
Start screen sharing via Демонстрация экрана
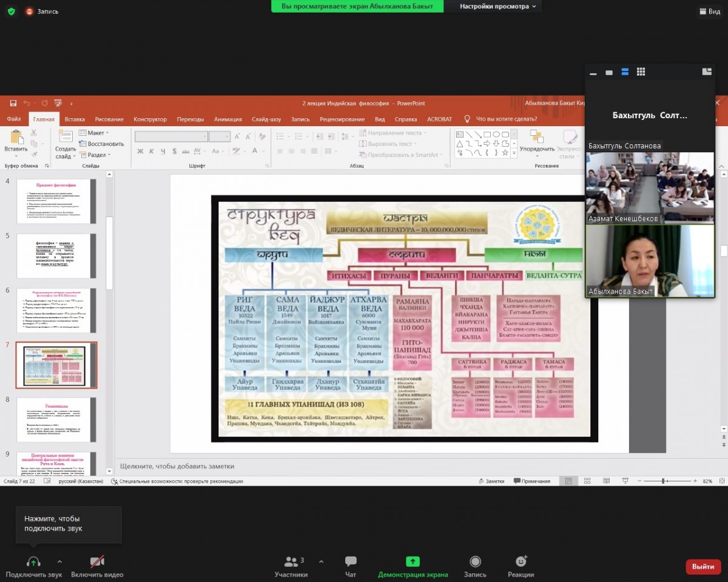[413, 566]
